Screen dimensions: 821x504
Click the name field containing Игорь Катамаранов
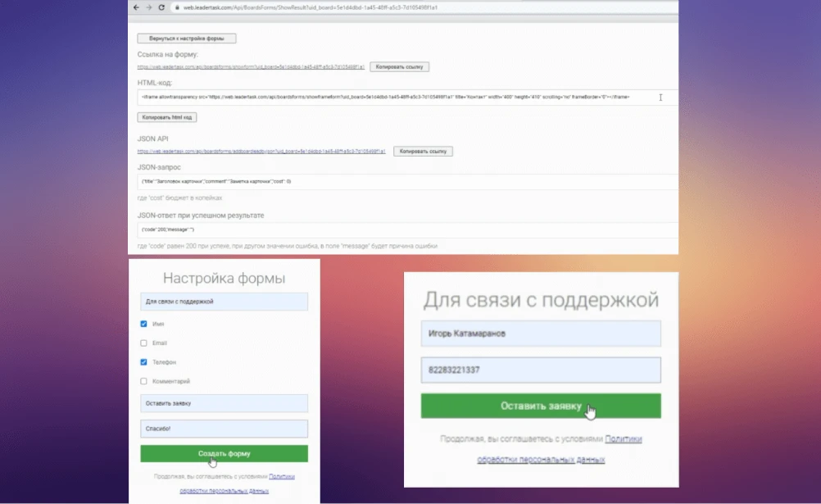pyautogui.click(x=541, y=334)
